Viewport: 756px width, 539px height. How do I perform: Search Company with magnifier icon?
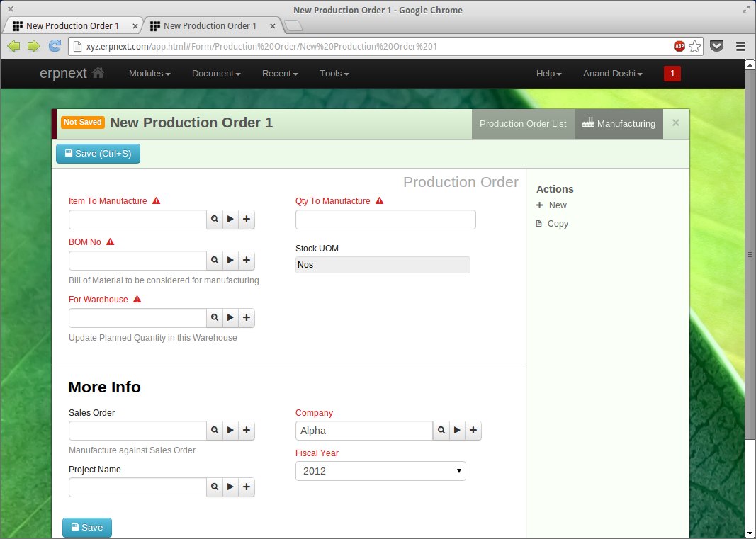441,431
